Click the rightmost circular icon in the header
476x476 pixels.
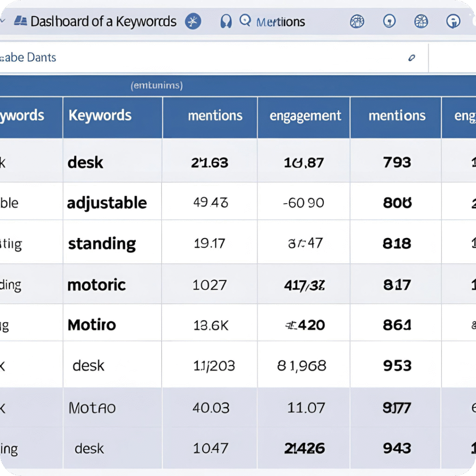click(453, 21)
